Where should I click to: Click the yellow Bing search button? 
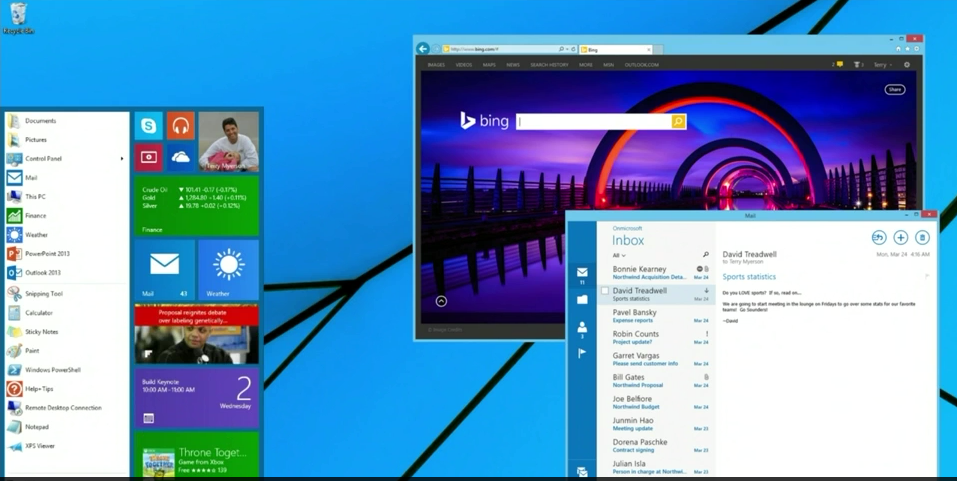tap(679, 121)
